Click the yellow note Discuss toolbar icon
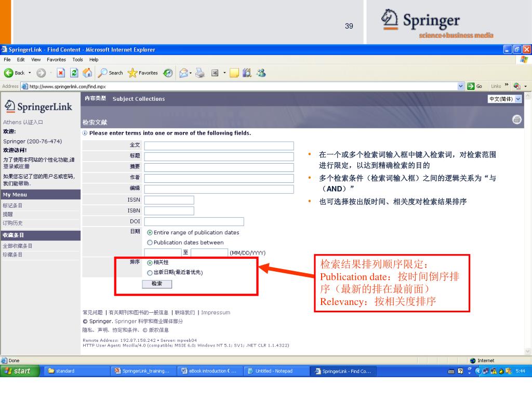The height and width of the screenshot is (399, 532). coord(234,73)
